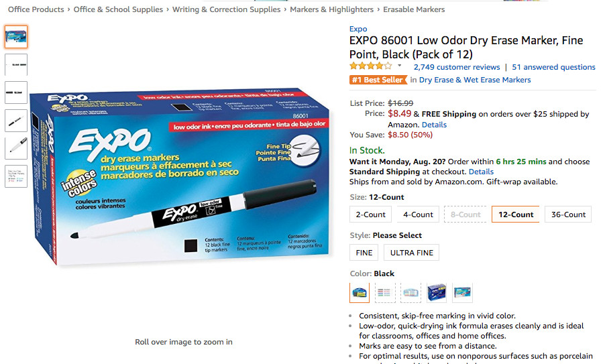The image size is (605, 364).
Task: Open Dry Erase & Wet Erase Markers category
Action: [475, 80]
